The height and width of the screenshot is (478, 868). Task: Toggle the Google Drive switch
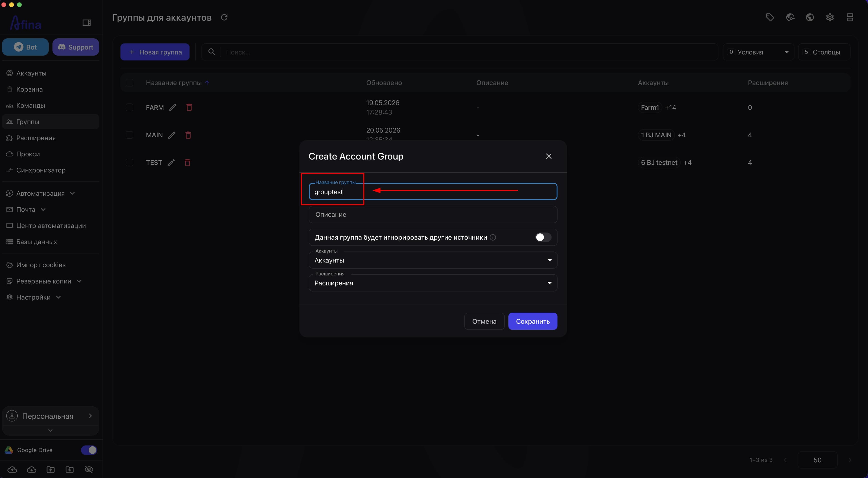pos(89,450)
